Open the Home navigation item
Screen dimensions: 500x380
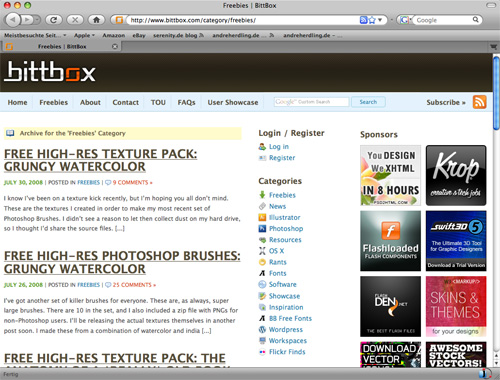17,102
